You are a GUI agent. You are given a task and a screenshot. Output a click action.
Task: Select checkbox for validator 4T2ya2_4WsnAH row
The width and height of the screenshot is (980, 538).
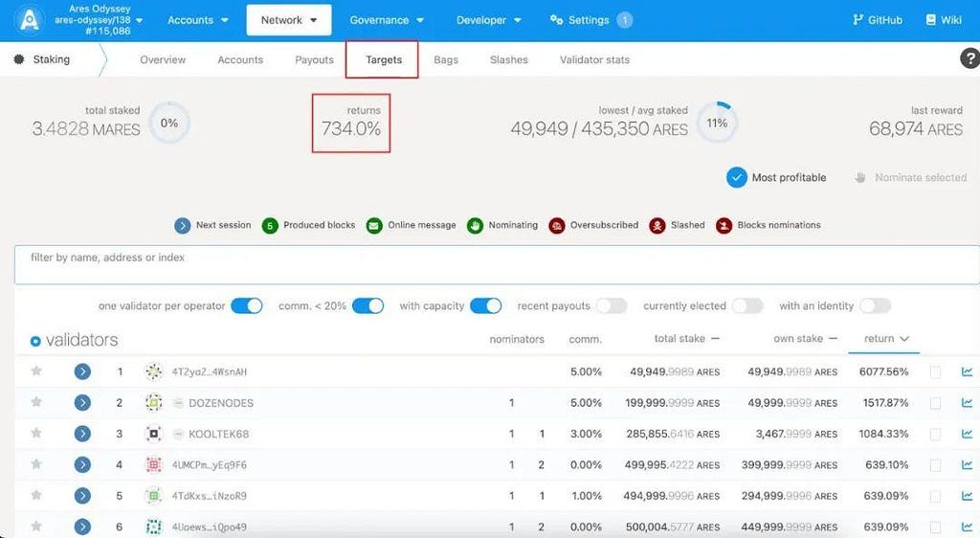click(x=935, y=371)
